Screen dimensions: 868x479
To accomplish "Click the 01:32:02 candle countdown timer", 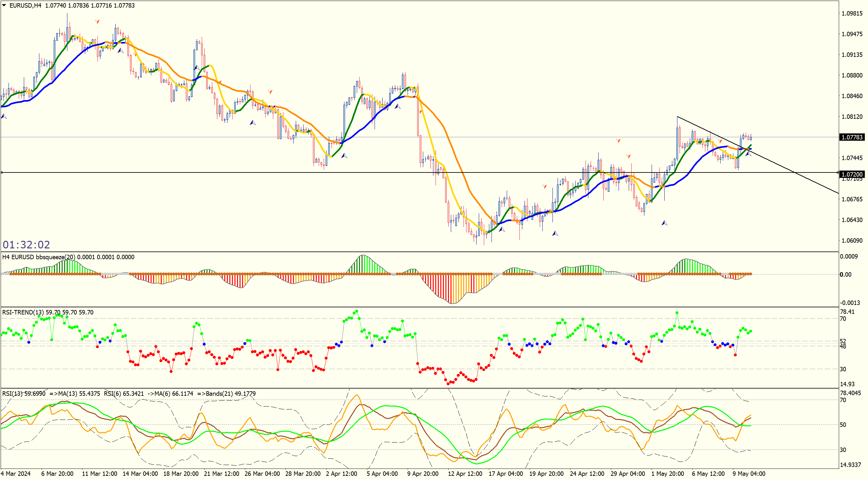I will pos(26,245).
